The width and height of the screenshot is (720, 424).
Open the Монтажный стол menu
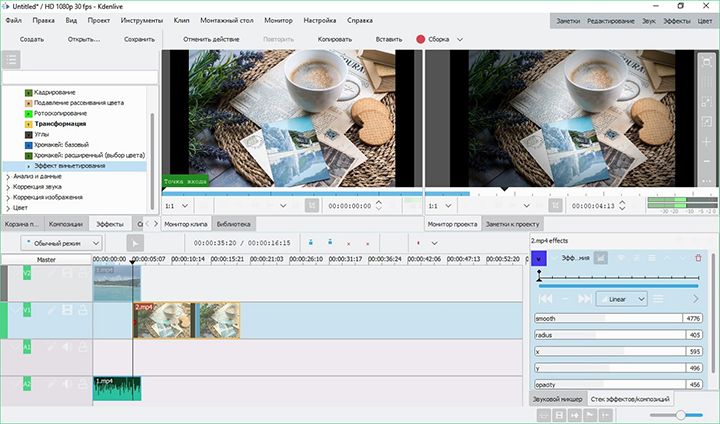point(226,20)
